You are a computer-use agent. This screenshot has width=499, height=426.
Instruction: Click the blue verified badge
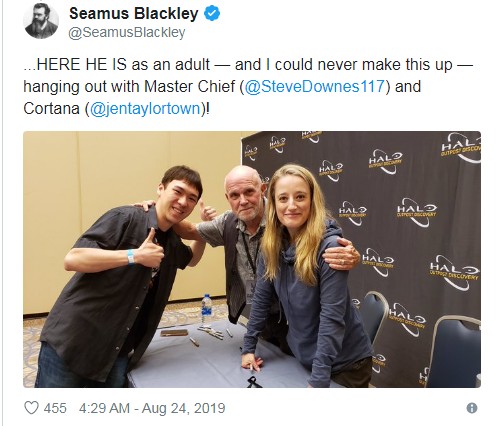pos(212,14)
